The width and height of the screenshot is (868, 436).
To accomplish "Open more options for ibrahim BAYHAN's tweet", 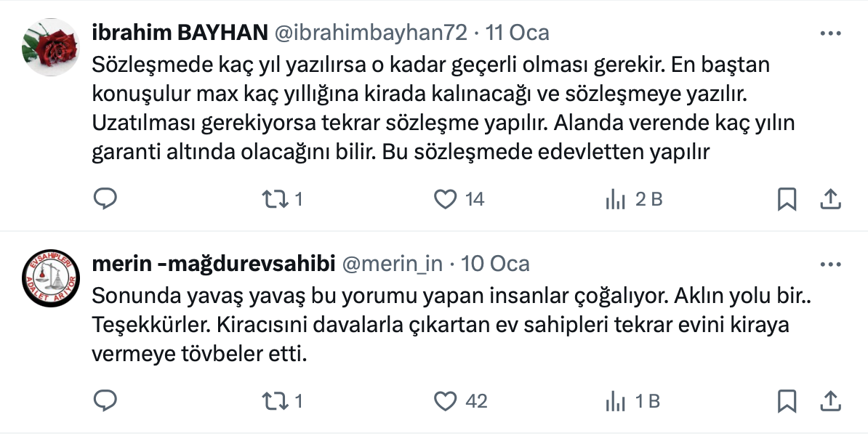I will [x=830, y=33].
